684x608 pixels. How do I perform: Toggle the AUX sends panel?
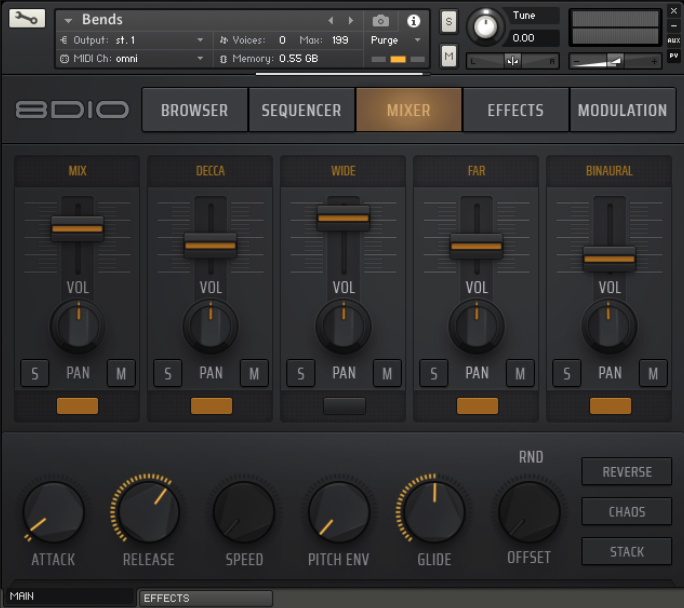[x=674, y=40]
